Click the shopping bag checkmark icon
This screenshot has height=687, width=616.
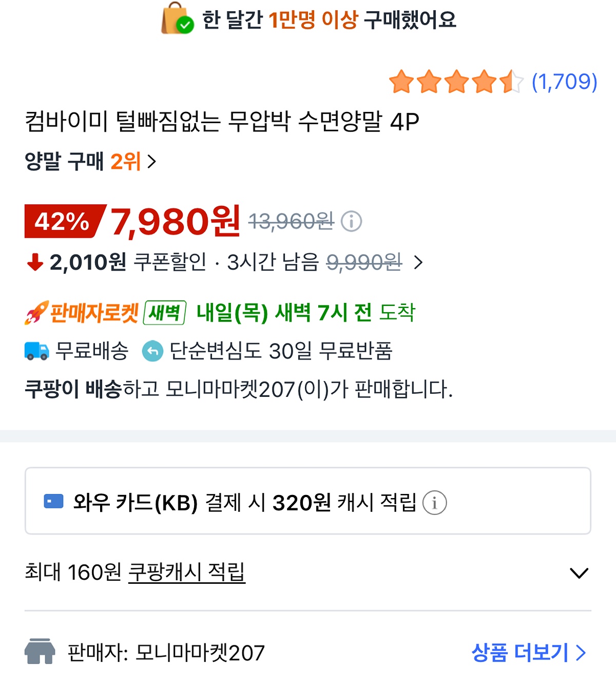(x=178, y=20)
